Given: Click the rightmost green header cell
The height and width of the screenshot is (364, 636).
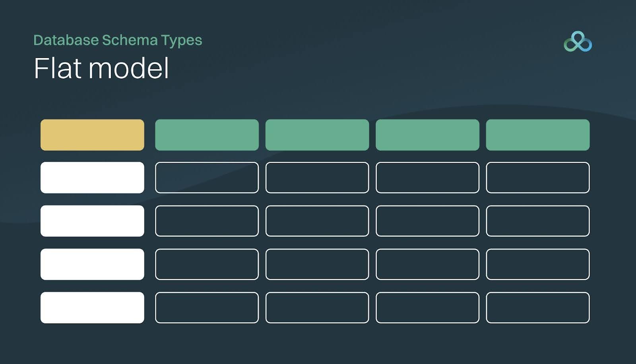Looking at the screenshot, I should coord(537,135).
